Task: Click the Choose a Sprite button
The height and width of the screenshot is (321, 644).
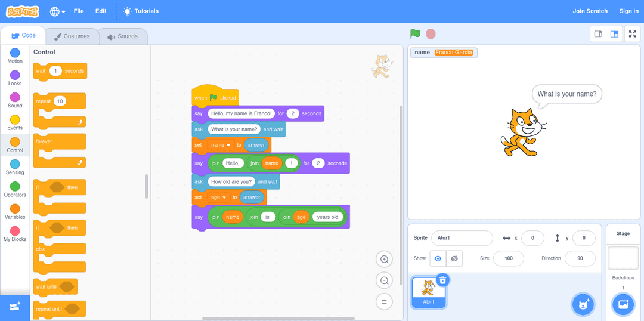Action: pos(583,304)
